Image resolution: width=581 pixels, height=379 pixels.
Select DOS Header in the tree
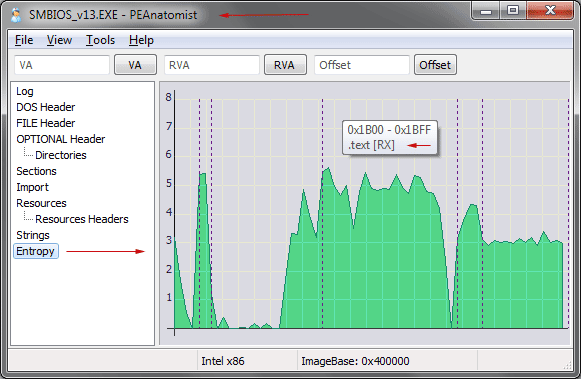coord(46,107)
